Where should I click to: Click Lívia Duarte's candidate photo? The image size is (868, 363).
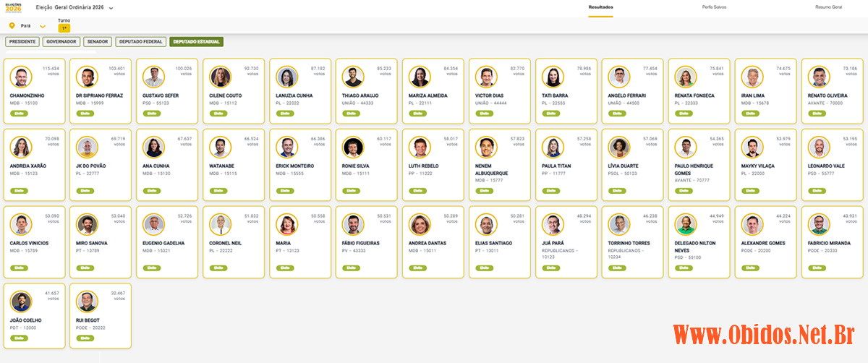tap(619, 147)
